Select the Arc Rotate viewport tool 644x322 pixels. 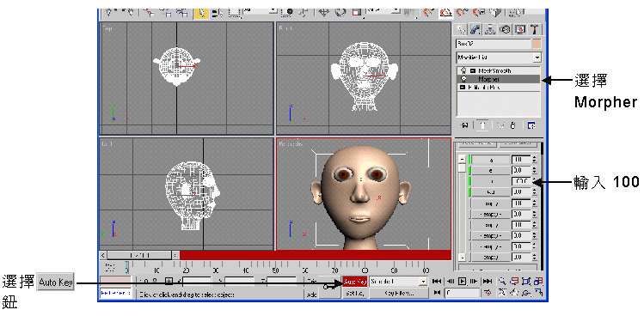click(x=526, y=293)
